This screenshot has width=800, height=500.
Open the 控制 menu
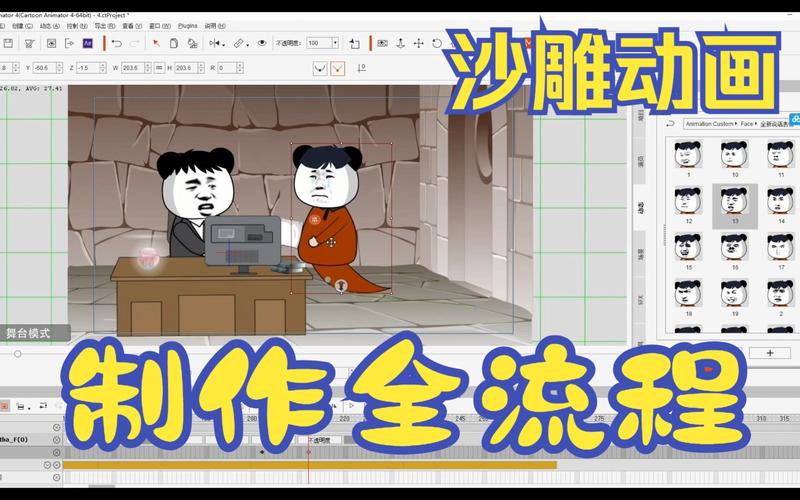pos(77,26)
